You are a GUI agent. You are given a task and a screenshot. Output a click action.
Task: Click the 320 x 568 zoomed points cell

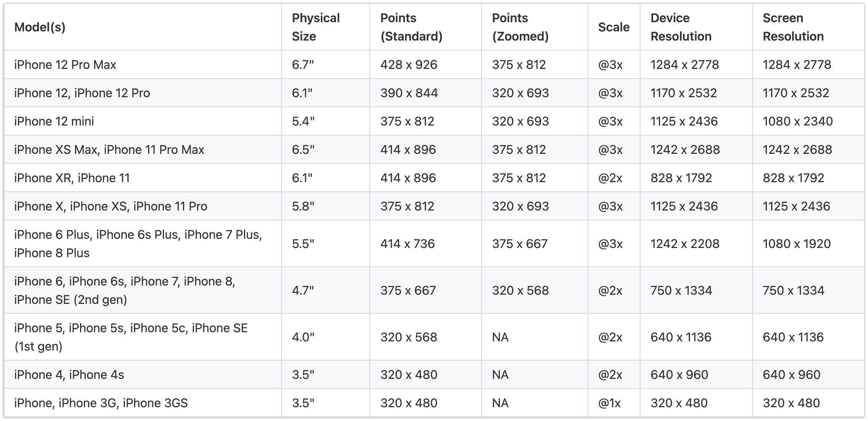coord(520,290)
